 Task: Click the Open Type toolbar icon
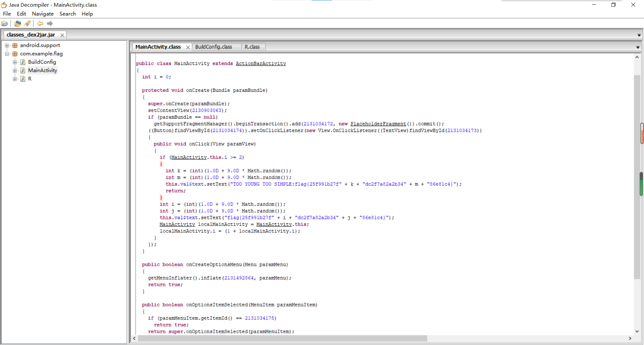(x=18, y=23)
